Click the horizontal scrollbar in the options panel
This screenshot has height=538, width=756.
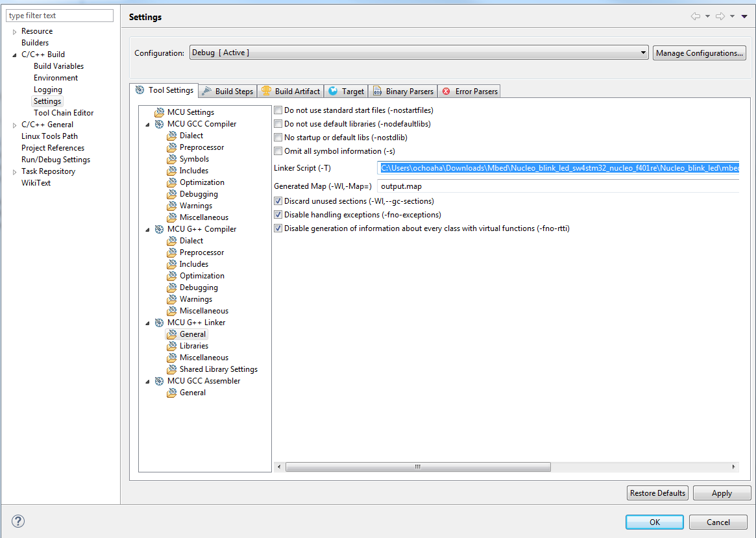[x=418, y=467]
